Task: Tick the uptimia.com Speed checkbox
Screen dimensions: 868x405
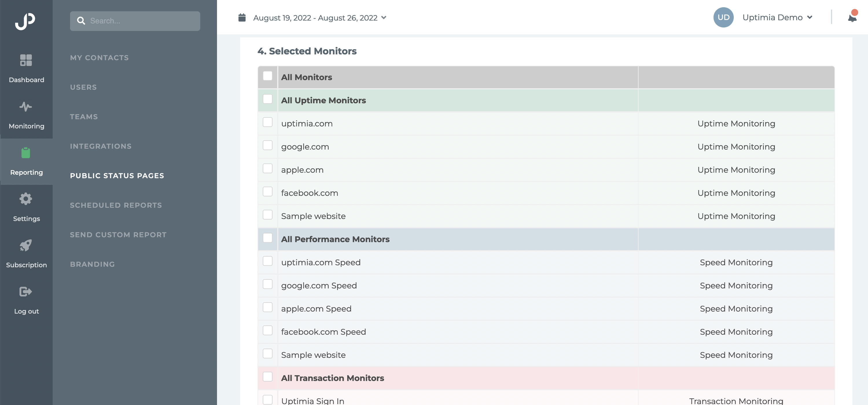Action: point(268,261)
